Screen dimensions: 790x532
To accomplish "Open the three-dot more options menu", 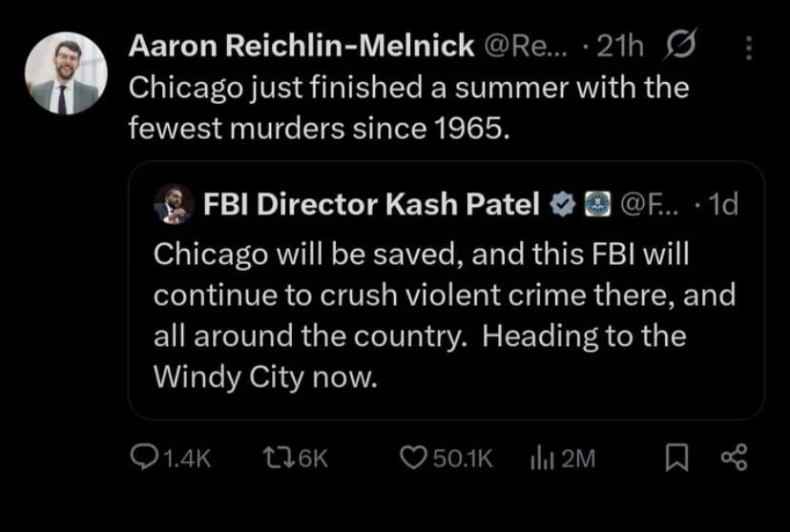I will pos(747,46).
